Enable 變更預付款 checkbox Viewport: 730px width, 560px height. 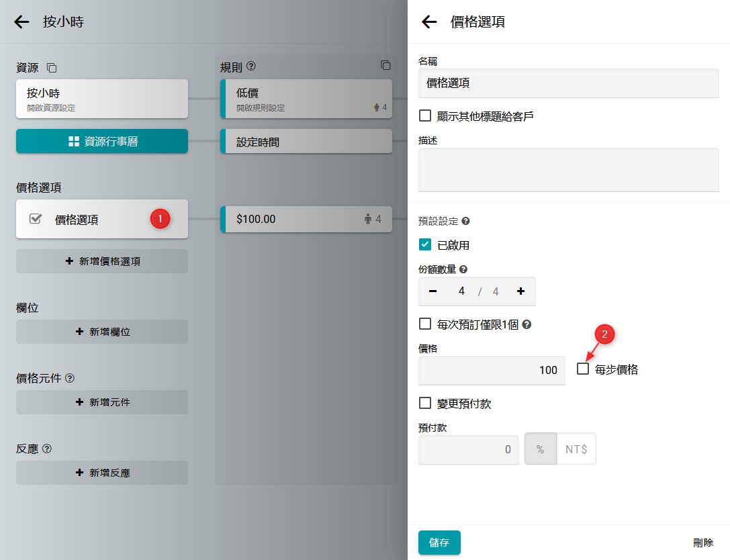pos(425,403)
